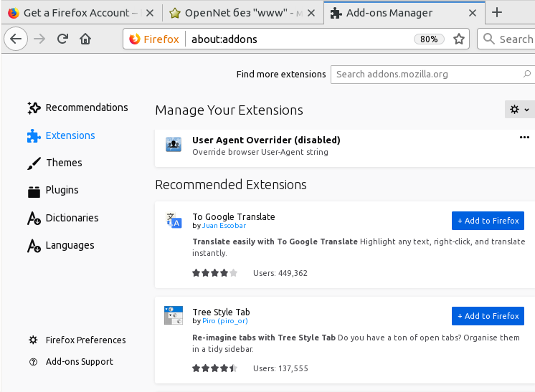The width and height of the screenshot is (535, 392).
Task: Go back using the back arrow button
Action: pos(16,39)
